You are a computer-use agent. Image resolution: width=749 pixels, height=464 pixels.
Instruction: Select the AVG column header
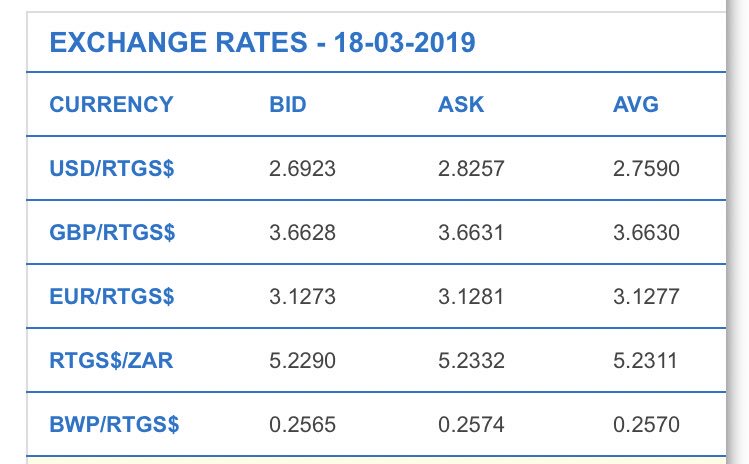(636, 104)
